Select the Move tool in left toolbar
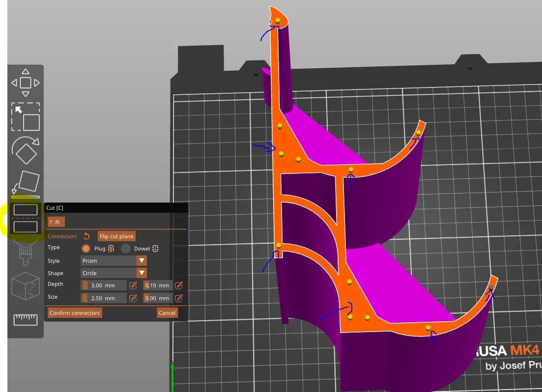542x392 pixels. [x=26, y=83]
